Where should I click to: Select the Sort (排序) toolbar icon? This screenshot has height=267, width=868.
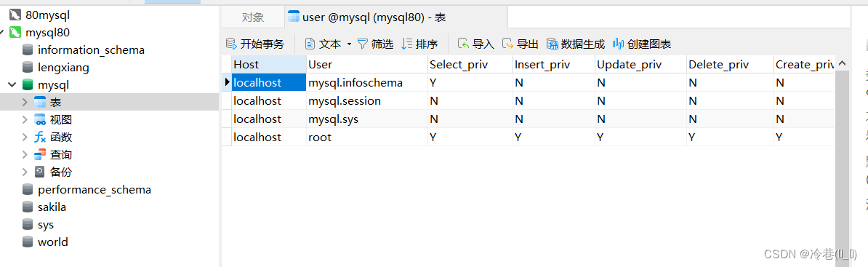point(407,44)
